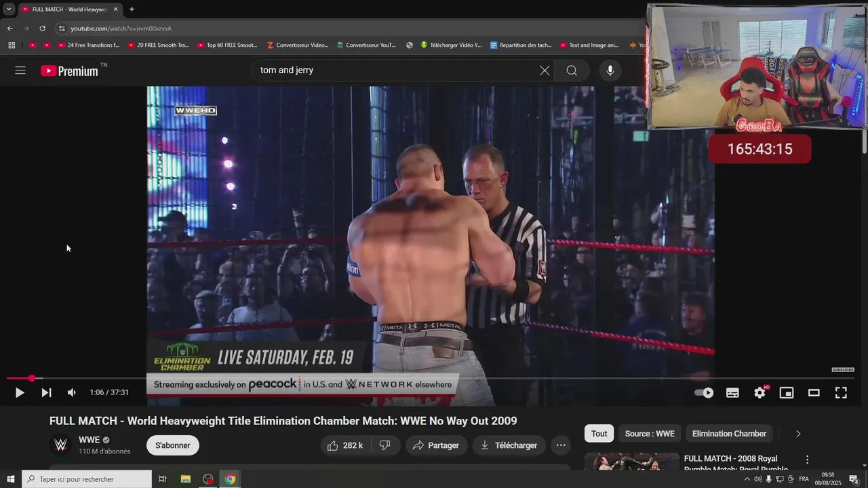Image resolution: width=868 pixels, height=488 pixels.
Task: Open '24 Free Transitions' bookmark
Action: [88, 45]
